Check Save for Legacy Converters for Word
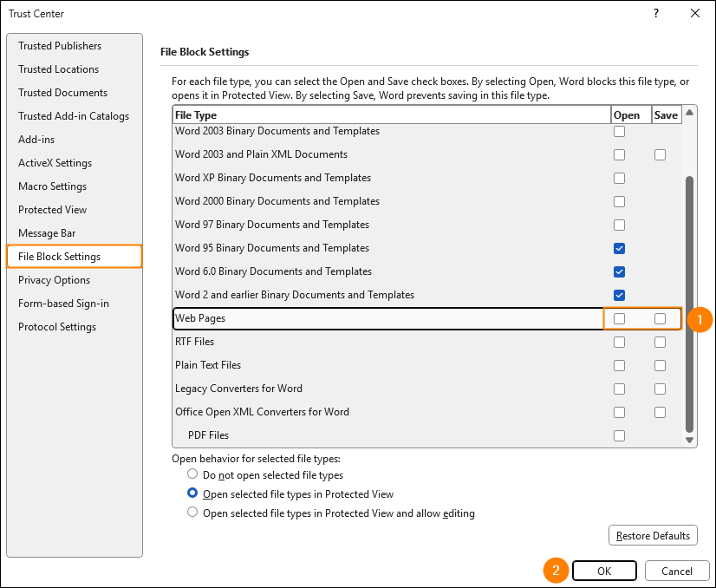Viewport: 716px width, 588px height. click(660, 389)
